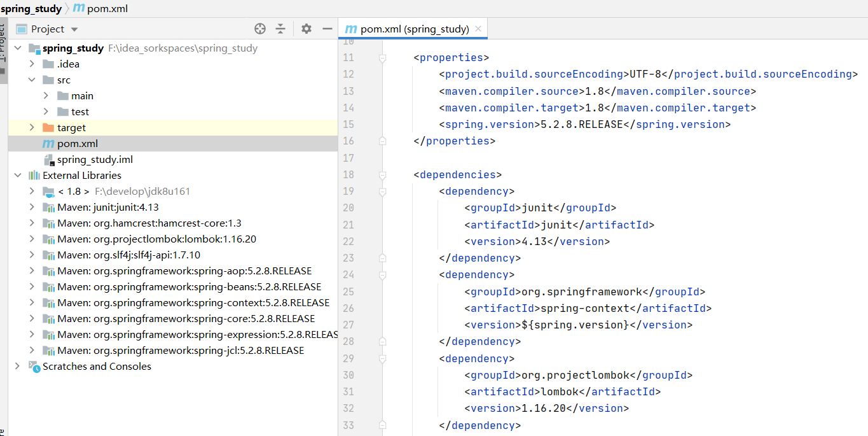This screenshot has height=436, width=868.
Task: Select the pom.xml (spring_study) tab
Action: pyautogui.click(x=414, y=29)
